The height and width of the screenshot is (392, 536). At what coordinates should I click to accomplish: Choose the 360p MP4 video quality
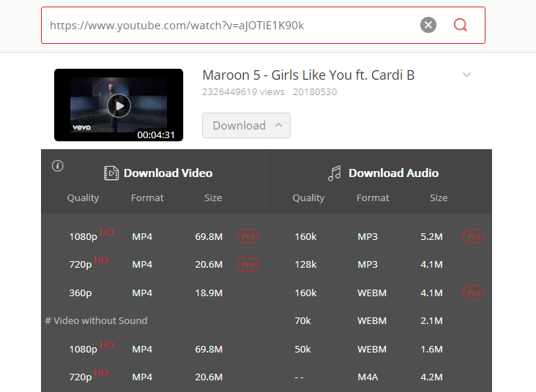(80, 293)
